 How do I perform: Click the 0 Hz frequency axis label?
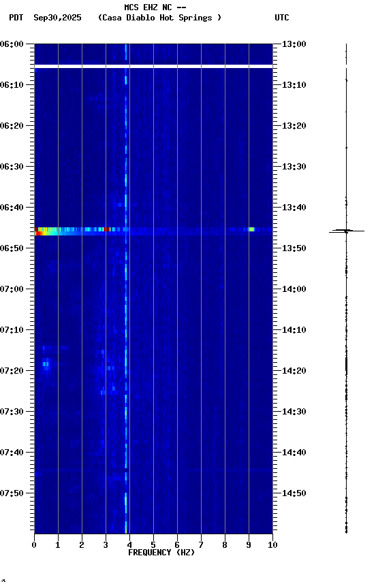[34, 545]
